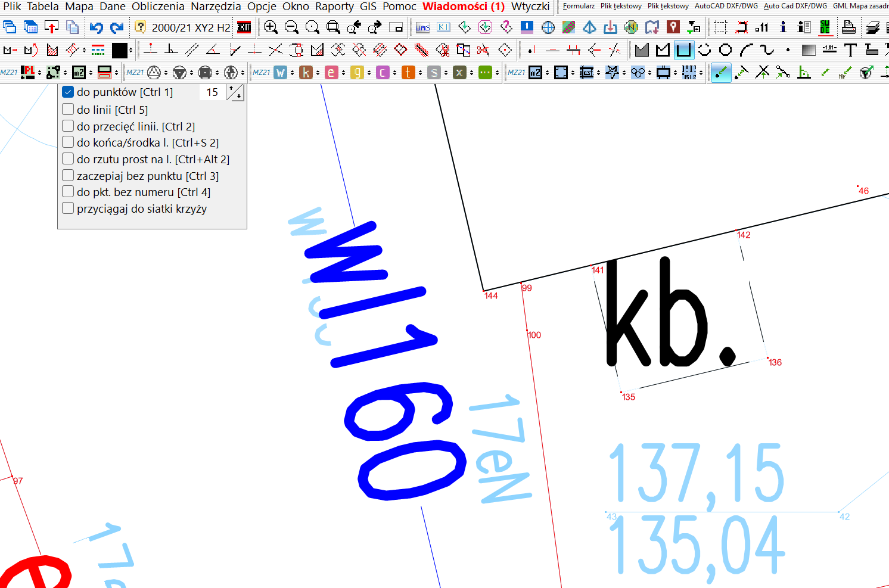Open the Tabela menu

pos(43,7)
